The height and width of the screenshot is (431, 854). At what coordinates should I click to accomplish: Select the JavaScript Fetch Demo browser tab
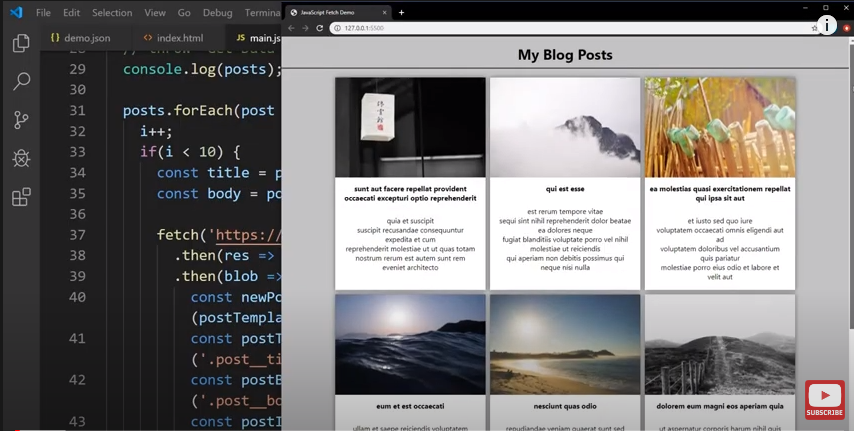(338, 13)
